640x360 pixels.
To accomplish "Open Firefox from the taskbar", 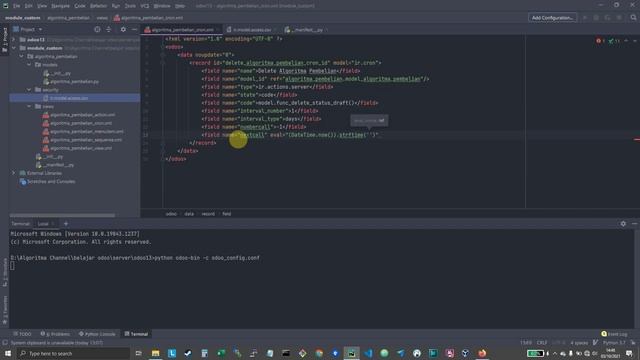I will 482,353.
